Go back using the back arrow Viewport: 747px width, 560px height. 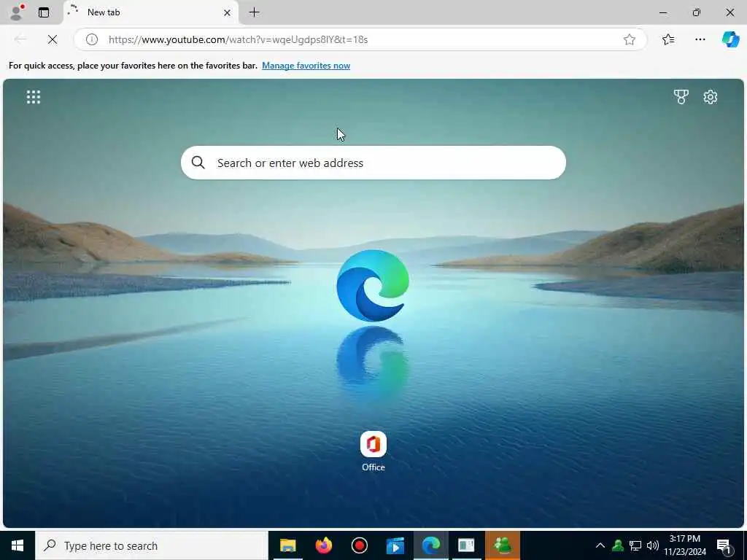(x=20, y=39)
